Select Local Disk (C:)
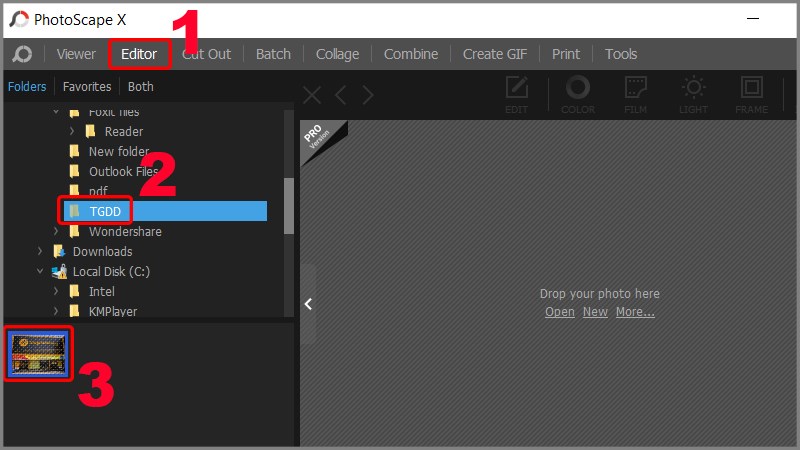This screenshot has width=800, height=450. click(111, 271)
